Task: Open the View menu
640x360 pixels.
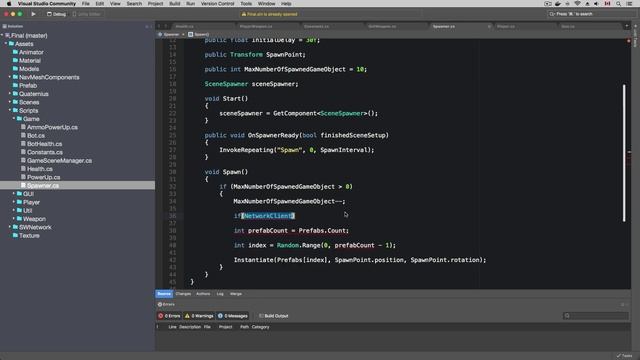Action: click(x=115, y=4)
